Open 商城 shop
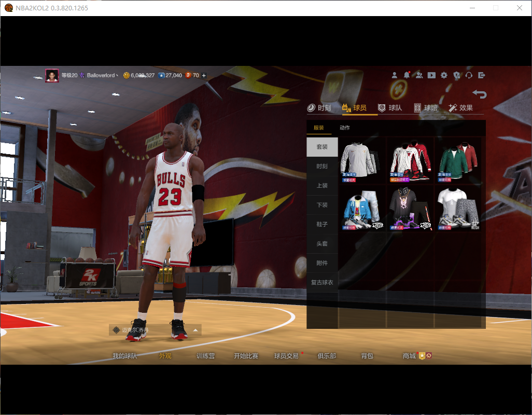Screen dimensions: 532x415 point(409,356)
